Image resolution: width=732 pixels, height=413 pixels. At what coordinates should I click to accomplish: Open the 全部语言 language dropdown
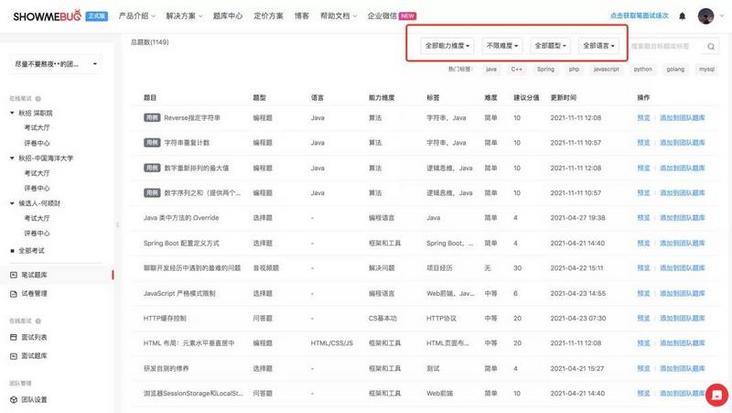[x=598, y=46]
